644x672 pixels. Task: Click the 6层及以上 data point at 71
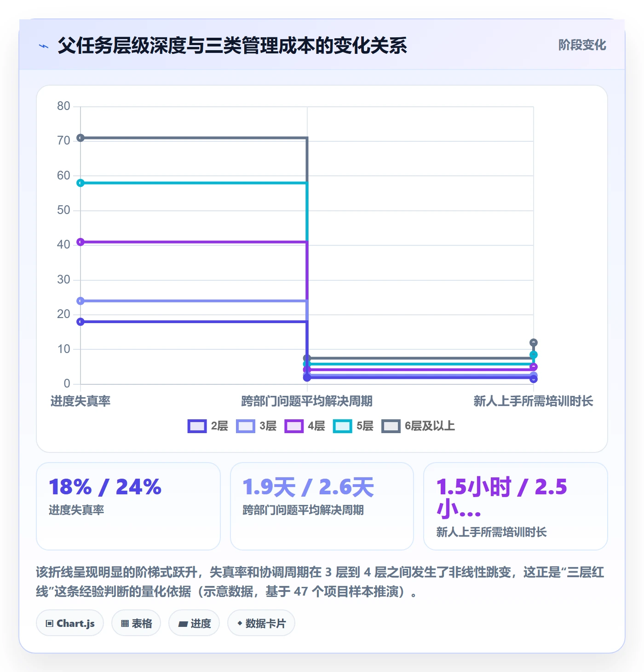coord(80,138)
